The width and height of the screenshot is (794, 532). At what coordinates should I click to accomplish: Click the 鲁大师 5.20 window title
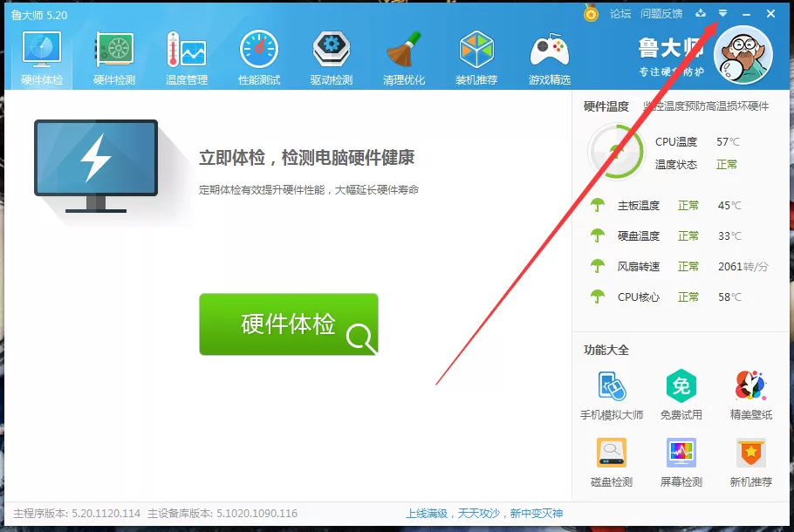tap(39, 15)
